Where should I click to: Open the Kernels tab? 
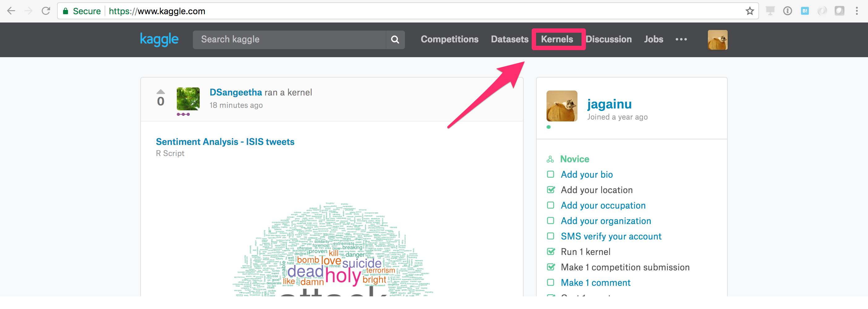click(x=557, y=40)
